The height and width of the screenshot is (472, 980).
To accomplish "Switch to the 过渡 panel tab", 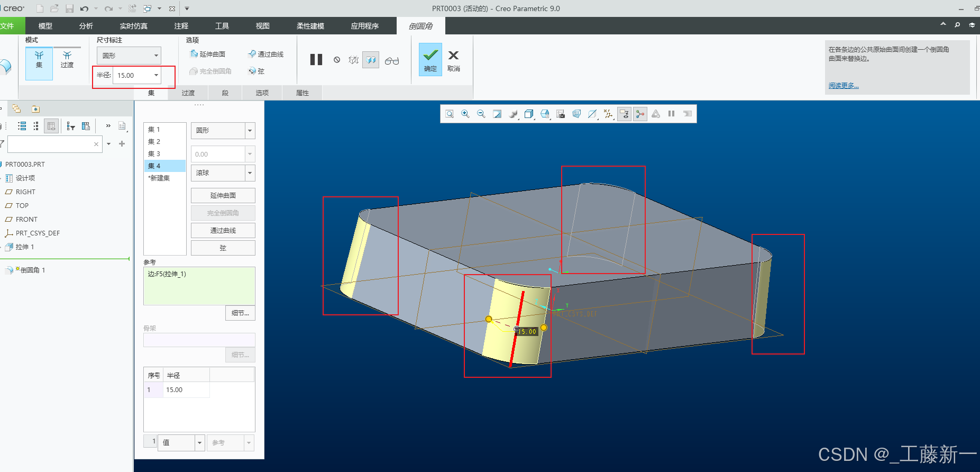I will (188, 93).
